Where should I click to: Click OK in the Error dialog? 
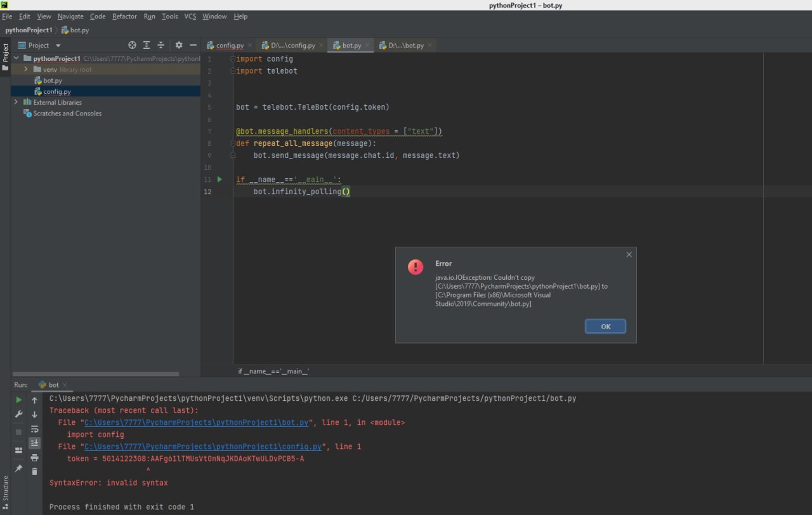(605, 327)
